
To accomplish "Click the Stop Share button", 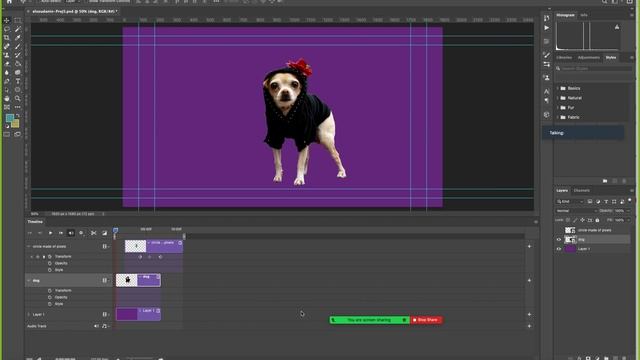I will pos(425,320).
